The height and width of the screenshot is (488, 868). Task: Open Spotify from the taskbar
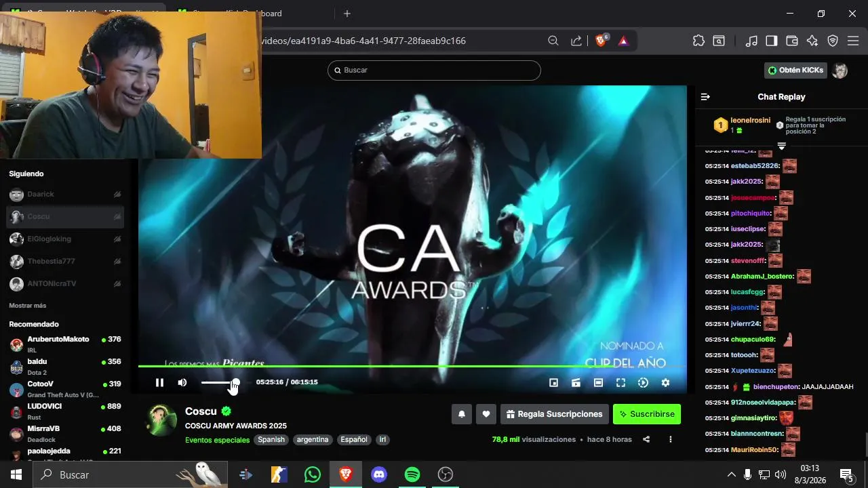pos(412,474)
